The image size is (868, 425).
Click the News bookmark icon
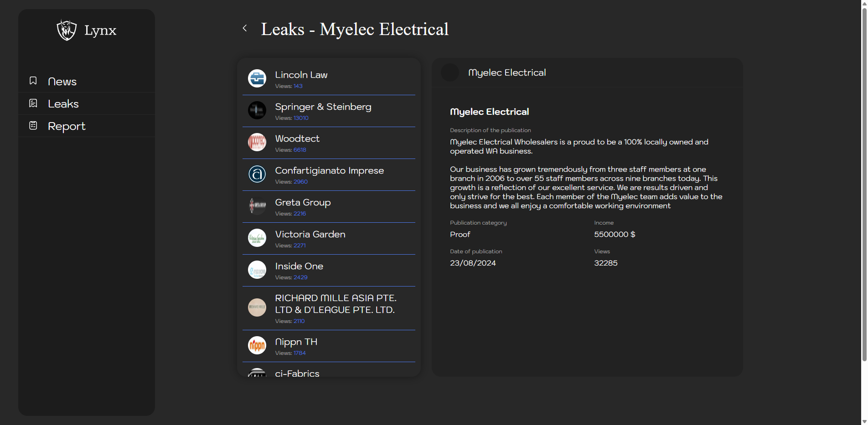[33, 81]
